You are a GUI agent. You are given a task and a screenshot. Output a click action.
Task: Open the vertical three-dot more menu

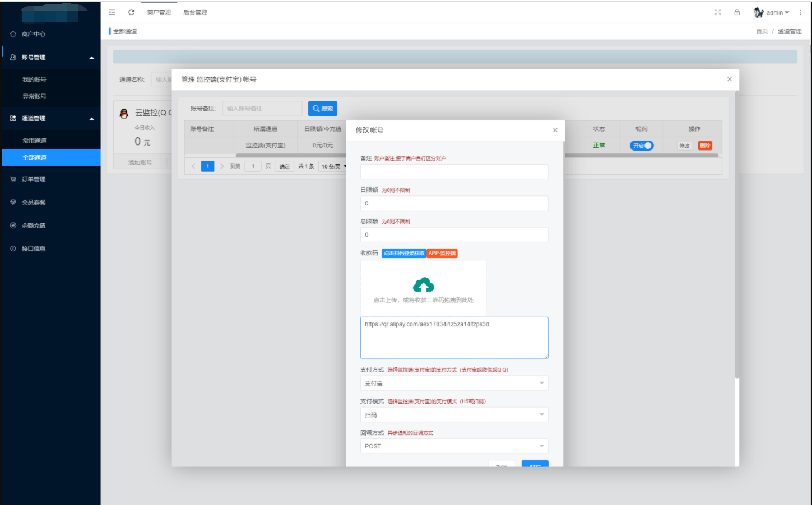[800, 12]
